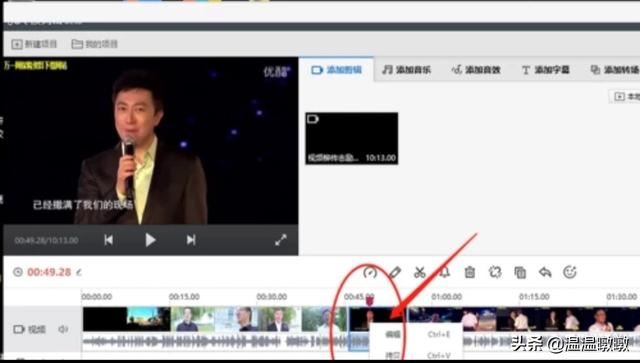This screenshot has width=640, height=363.
Task: Select the scissors split tool
Action: 420,272
